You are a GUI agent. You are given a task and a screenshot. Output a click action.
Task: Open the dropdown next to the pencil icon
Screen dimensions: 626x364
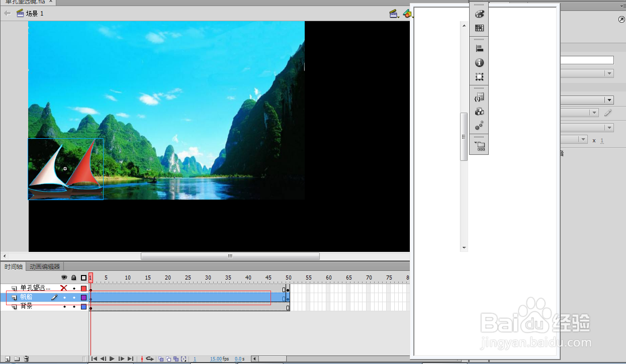pos(579,113)
